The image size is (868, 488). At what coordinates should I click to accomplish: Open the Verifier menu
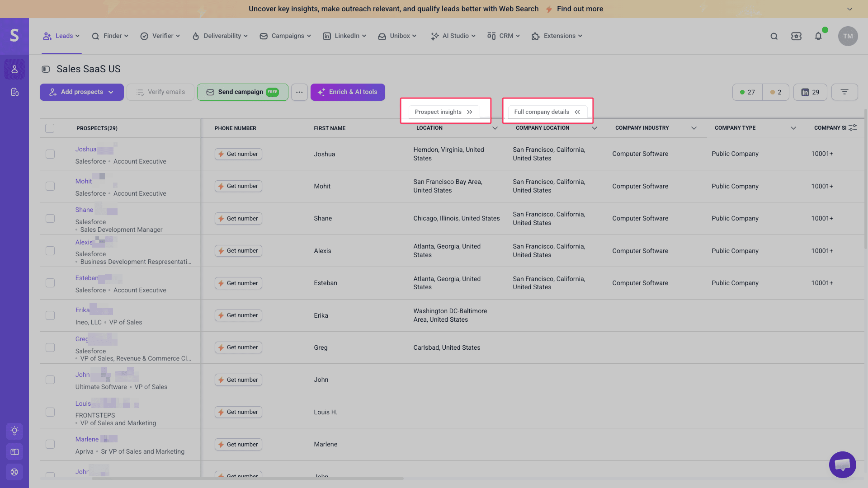tap(160, 36)
